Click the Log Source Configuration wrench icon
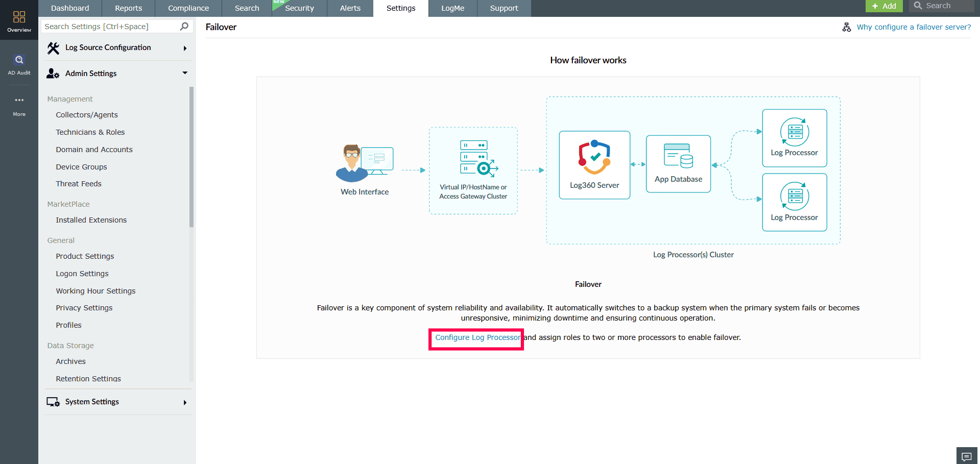The width and height of the screenshot is (980, 464). pyautogui.click(x=53, y=47)
